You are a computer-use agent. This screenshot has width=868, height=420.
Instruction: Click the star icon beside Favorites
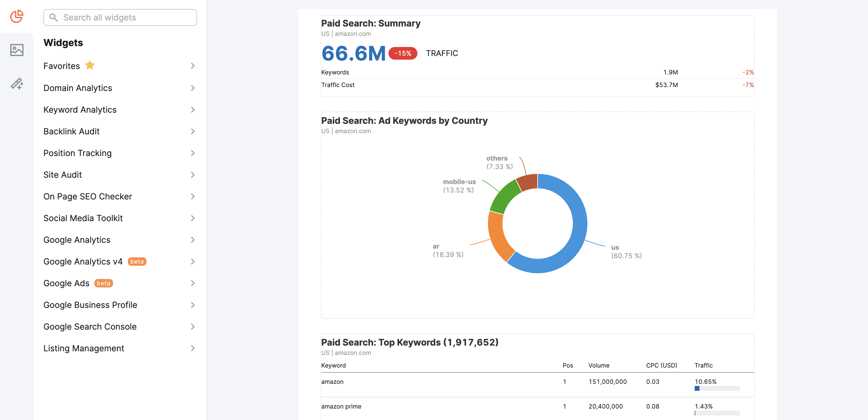point(90,65)
